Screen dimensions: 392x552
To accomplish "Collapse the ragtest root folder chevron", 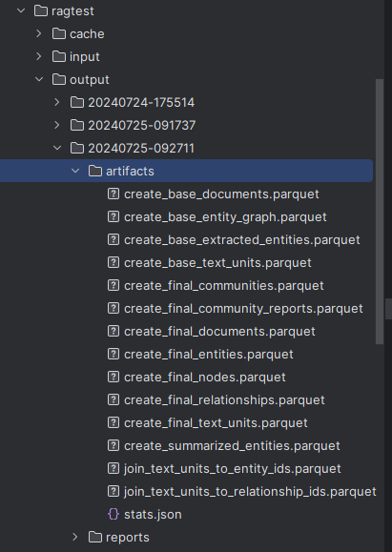I will tap(21, 10).
